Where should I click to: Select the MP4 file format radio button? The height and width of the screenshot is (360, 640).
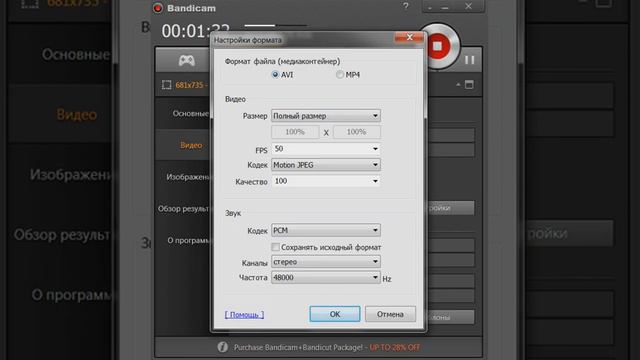pos(340,75)
